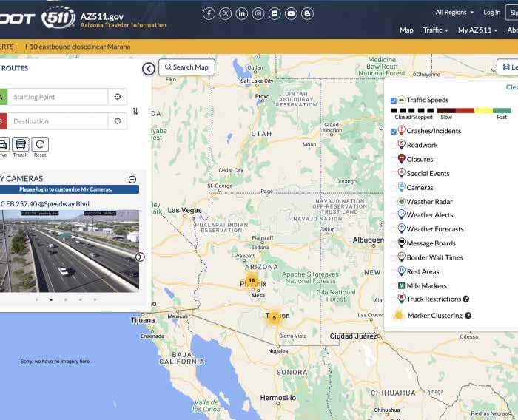
Task: Enable the Rest Areas layer checkbox
Action: (x=394, y=272)
